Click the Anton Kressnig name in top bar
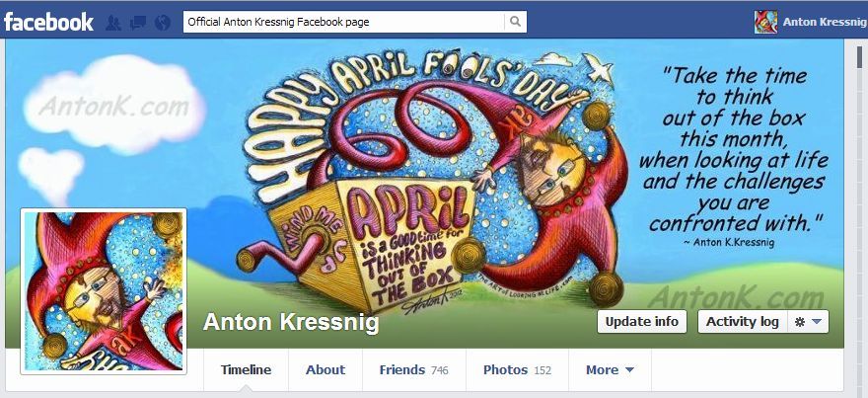 point(825,23)
